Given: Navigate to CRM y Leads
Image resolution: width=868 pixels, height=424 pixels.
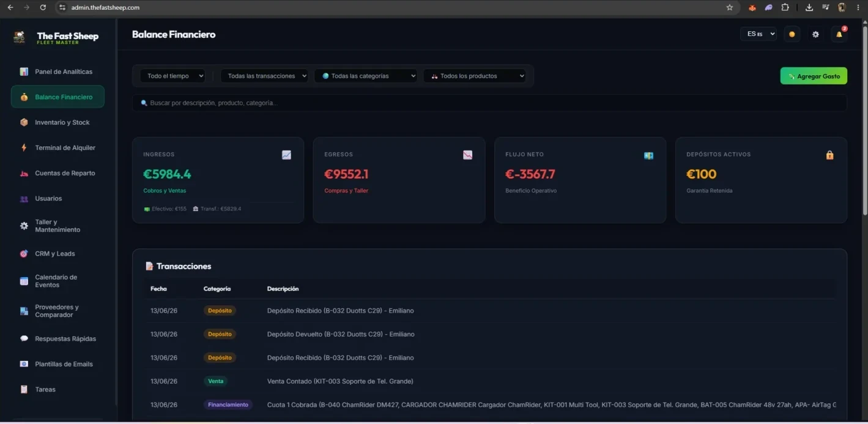Looking at the screenshot, I should pyautogui.click(x=57, y=253).
